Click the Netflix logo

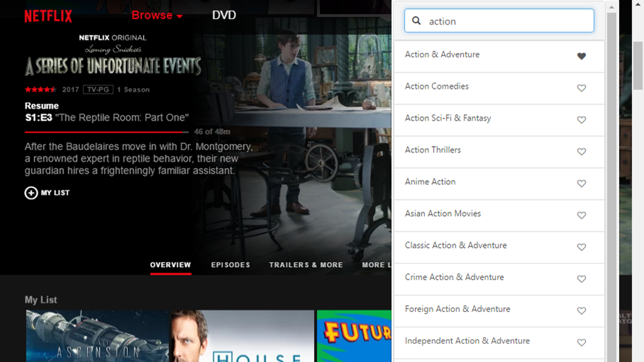click(x=48, y=16)
